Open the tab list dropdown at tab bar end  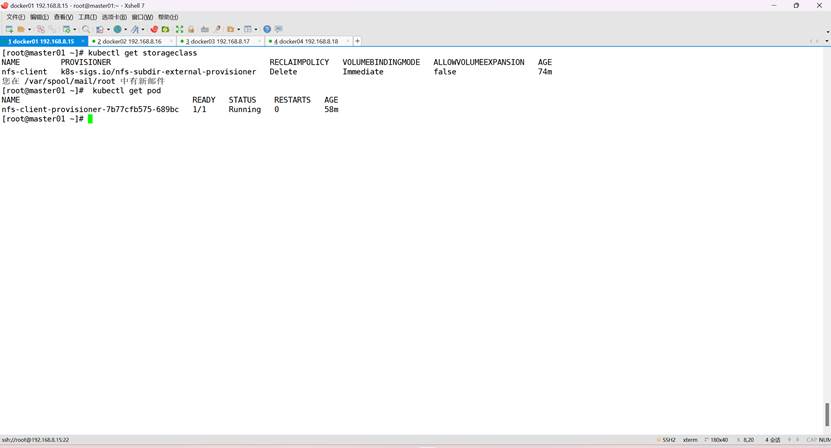tap(827, 41)
